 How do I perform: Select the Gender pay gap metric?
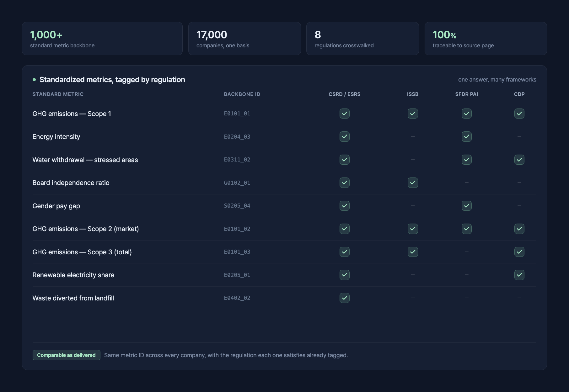[56, 206]
